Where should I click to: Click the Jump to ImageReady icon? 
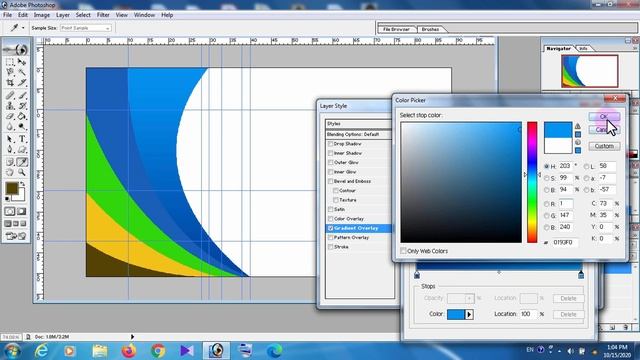[16, 236]
